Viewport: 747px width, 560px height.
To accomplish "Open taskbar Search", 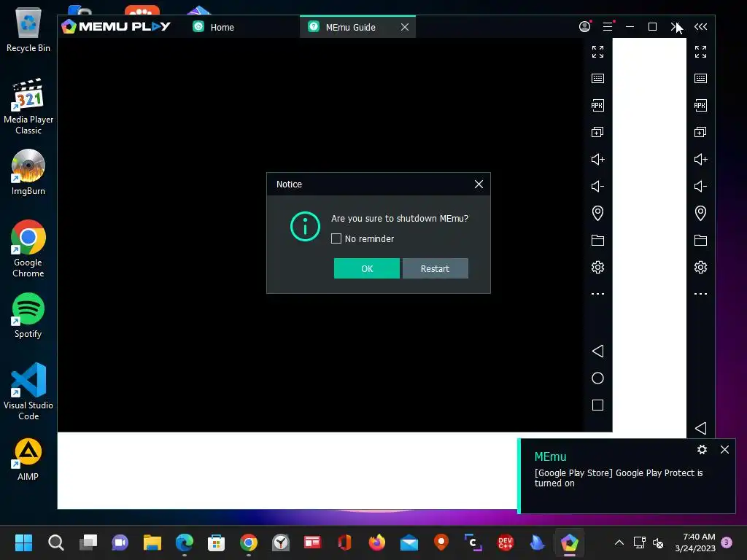I will 55,542.
